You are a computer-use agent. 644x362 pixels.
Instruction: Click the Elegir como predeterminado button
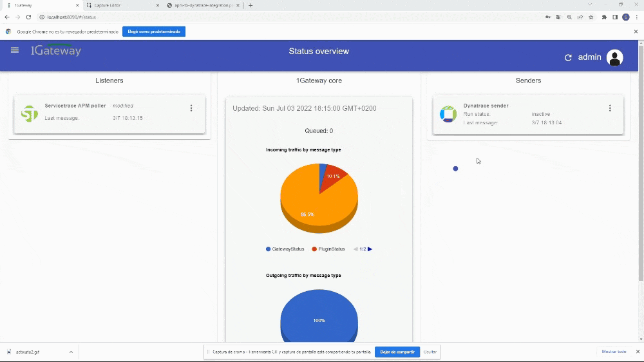tap(153, 32)
